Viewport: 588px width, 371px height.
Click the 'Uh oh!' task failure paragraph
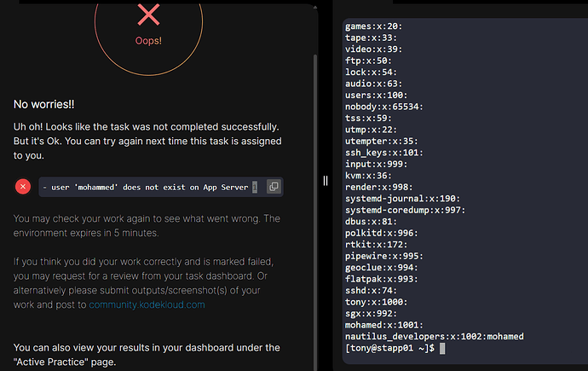[x=146, y=141]
